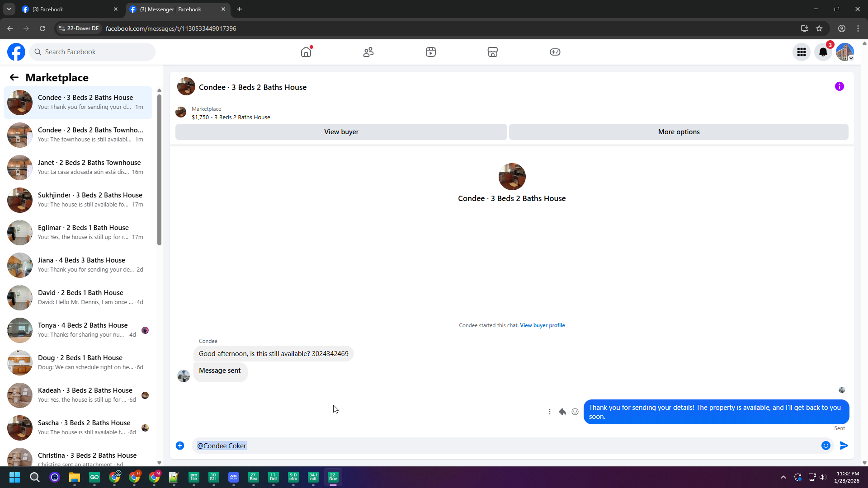Open more options for the sent message
Screen dimensions: 868x488
tap(550, 412)
